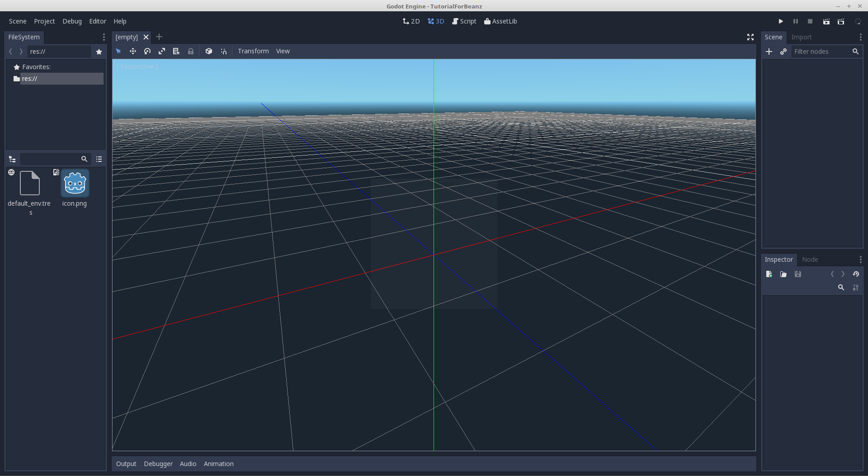The image size is (868, 476).
Task: Switch to the Script workspace
Action: pyautogui.click(x=464, y=21)
